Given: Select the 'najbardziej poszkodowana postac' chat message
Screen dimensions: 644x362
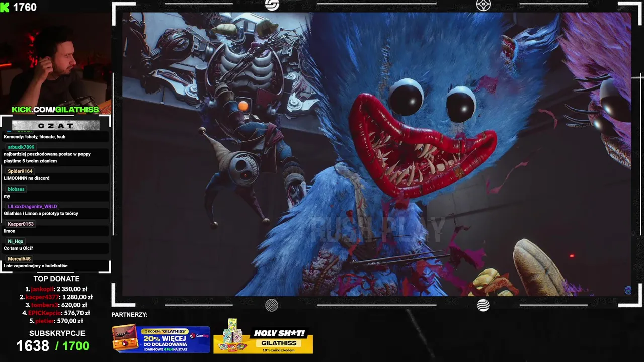Looking at the screenshot, I should 47,157.
